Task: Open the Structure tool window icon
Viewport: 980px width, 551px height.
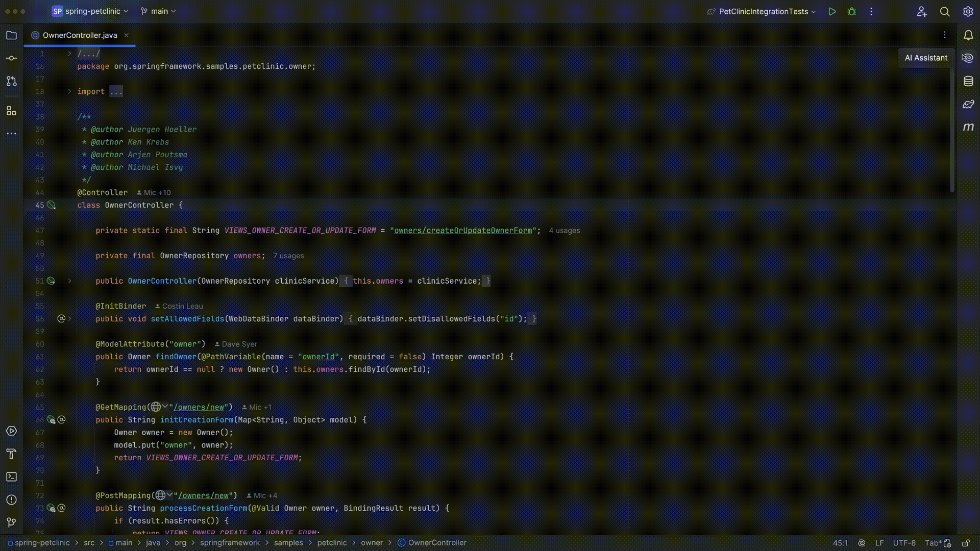Action: point(11,111)
